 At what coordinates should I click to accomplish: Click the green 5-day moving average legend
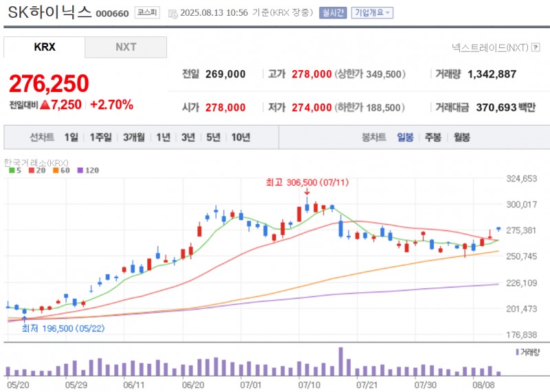(x=15, y=171)
